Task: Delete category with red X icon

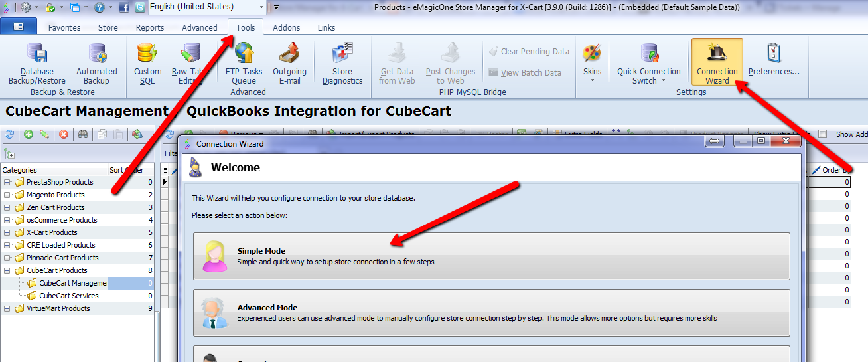Action: tap(64, 134)
